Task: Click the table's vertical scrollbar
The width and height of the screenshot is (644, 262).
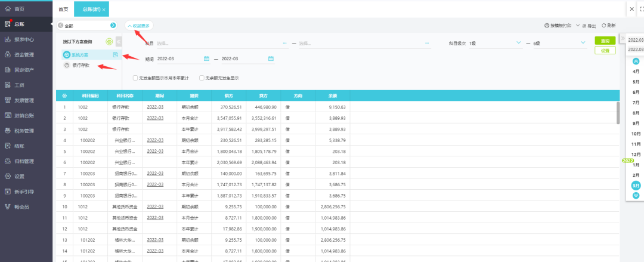Action: [618, 113]
